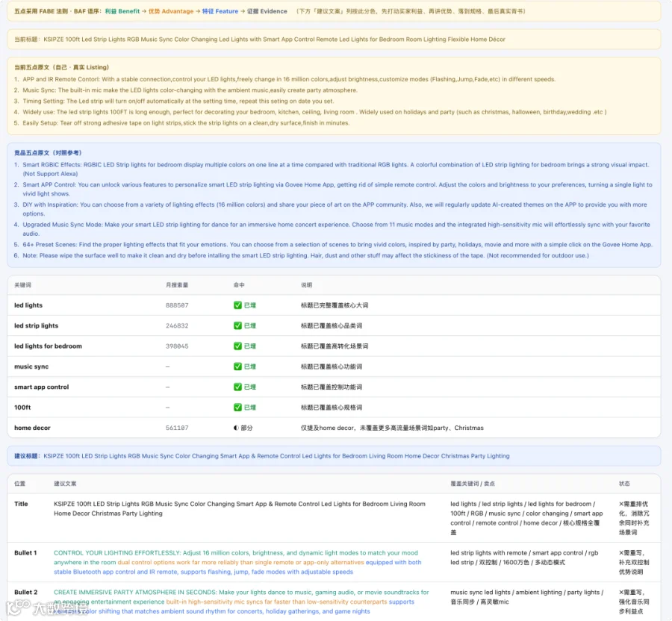Click the '部分' status text in home decor row
Image resolution: width=672 pixels, height=621 pixels.
(x=246, y=428)
